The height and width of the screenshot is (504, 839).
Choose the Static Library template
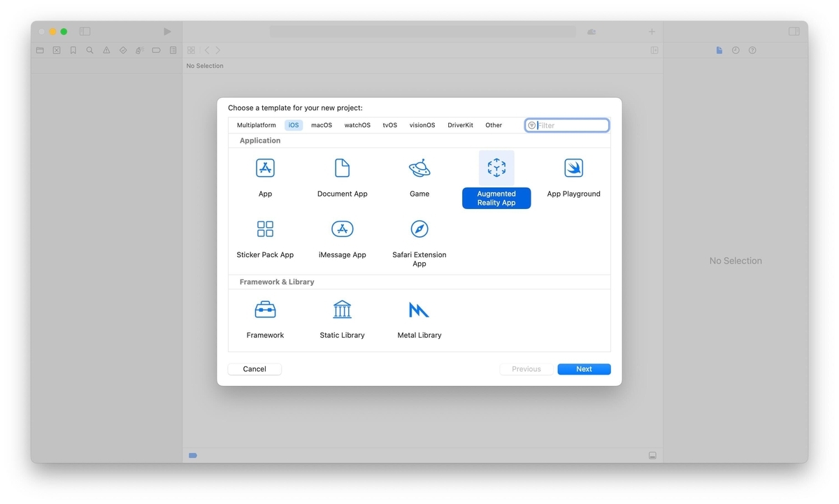(x=342, y=310)
